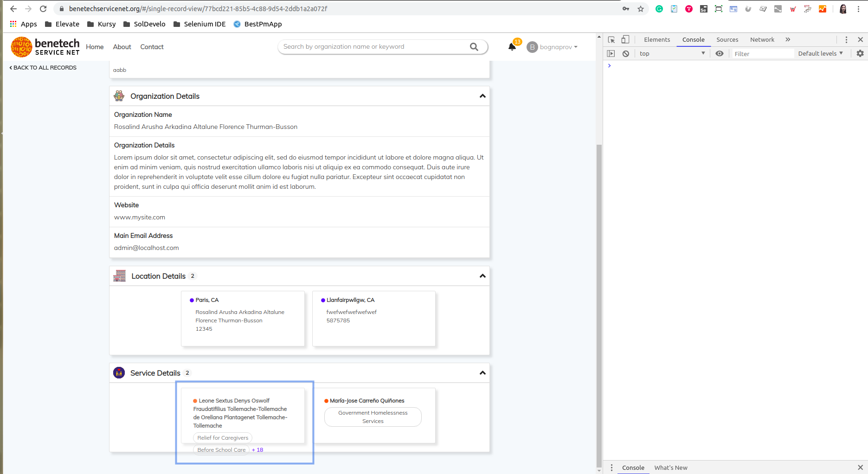Expand the + 18 additional services
The image size is (868, 474).
[257, 449]
